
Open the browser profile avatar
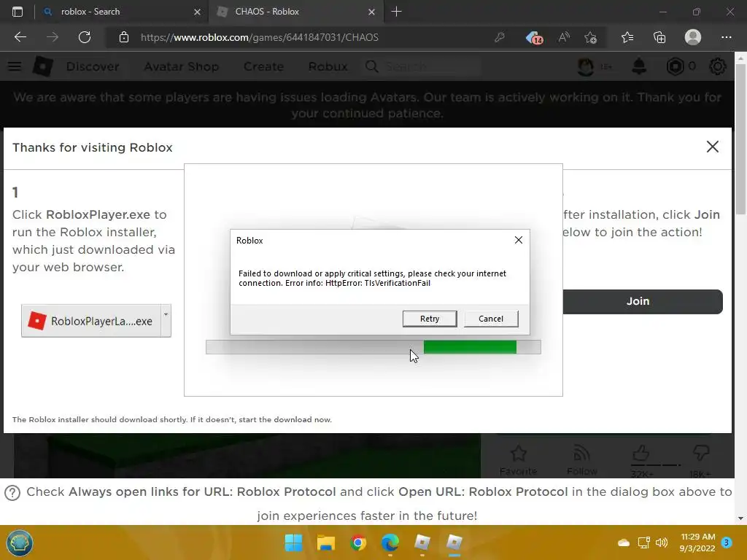point(693,37)
